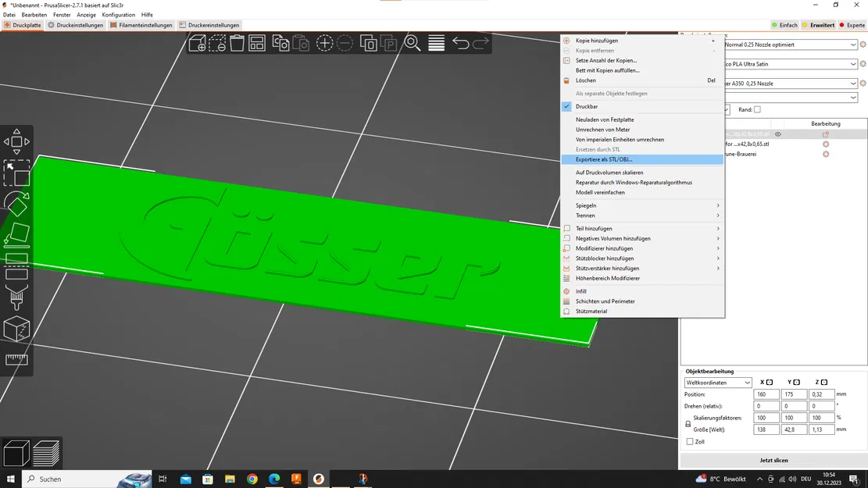Select the Cut tool icon
The image size is (868, 488).
[16, 267]
